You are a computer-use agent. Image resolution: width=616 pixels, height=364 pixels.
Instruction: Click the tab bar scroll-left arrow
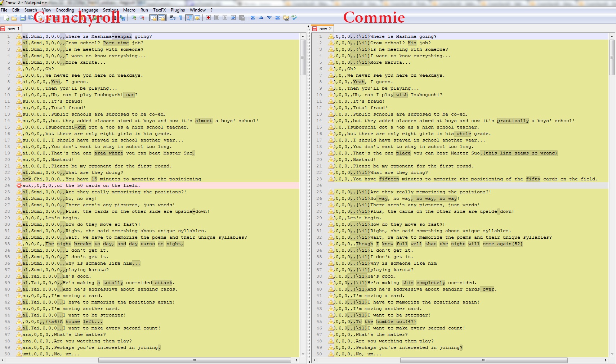pyautogui.click(x=308, y=27)
